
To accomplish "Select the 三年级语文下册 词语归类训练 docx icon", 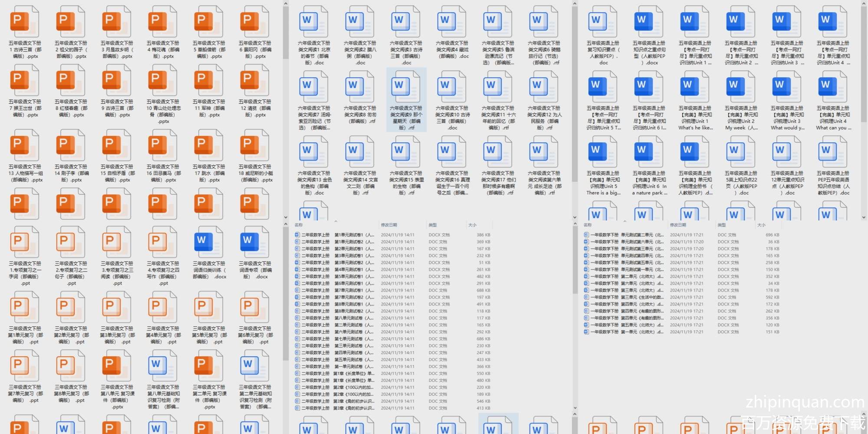I will point(209,242).
